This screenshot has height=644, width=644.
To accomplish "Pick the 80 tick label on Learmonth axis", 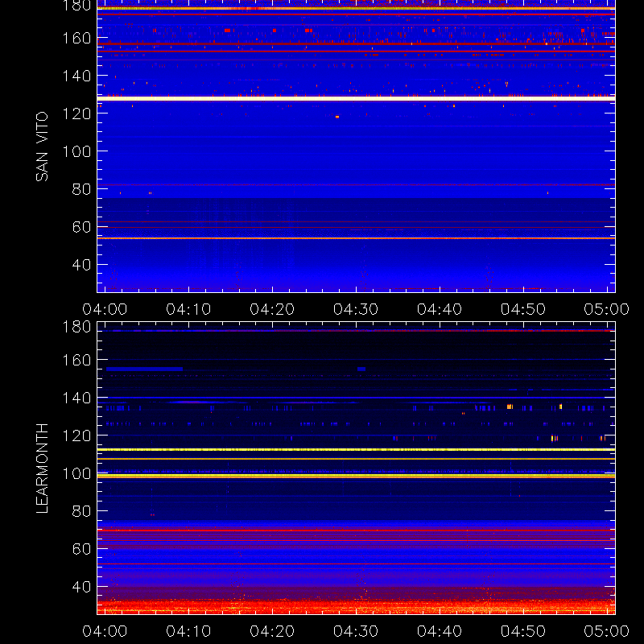I will coord(81,511).
